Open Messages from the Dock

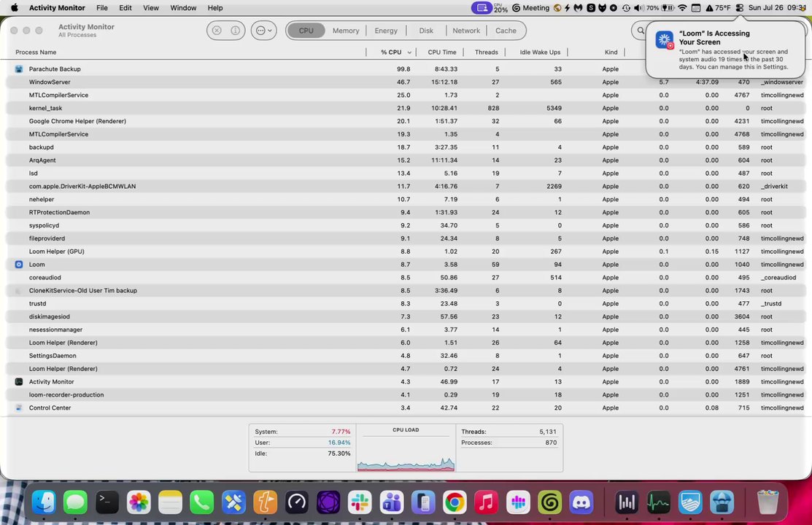pyautogui.click(x=76, y=502)
